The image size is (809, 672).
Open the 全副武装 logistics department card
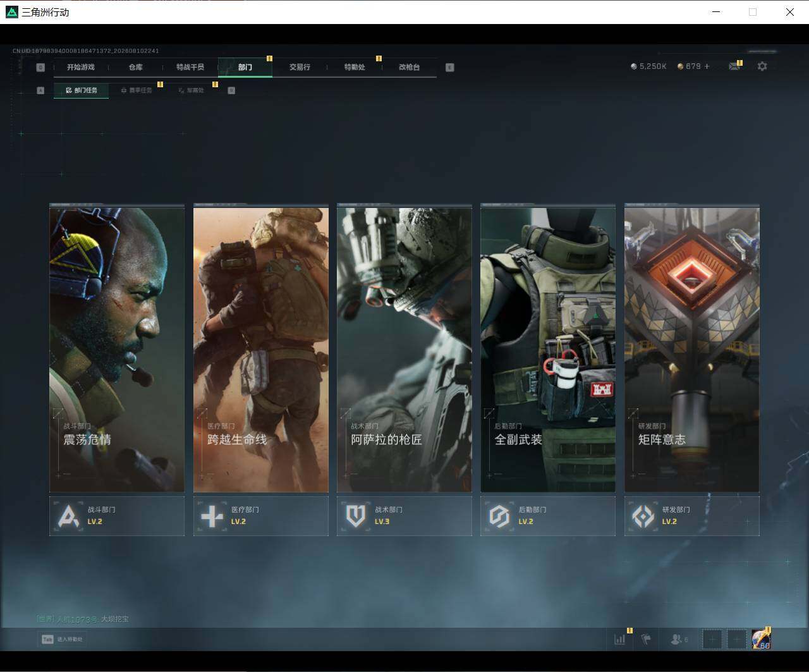click(548, 348)
